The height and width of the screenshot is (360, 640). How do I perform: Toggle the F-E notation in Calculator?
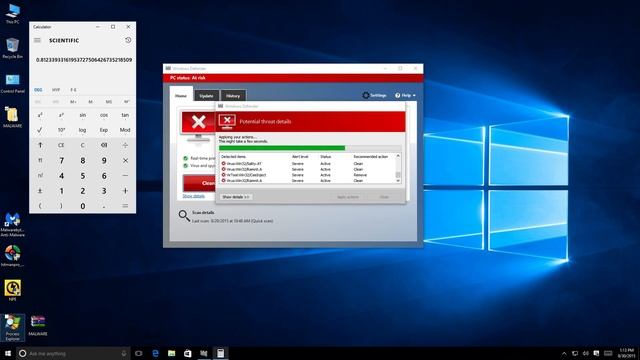point(73,90)
